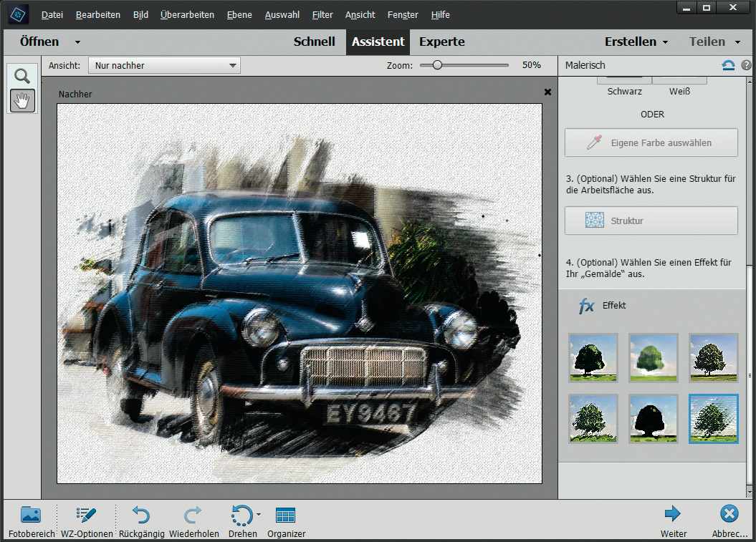Reset the Malerisch panel

[728, 65]
